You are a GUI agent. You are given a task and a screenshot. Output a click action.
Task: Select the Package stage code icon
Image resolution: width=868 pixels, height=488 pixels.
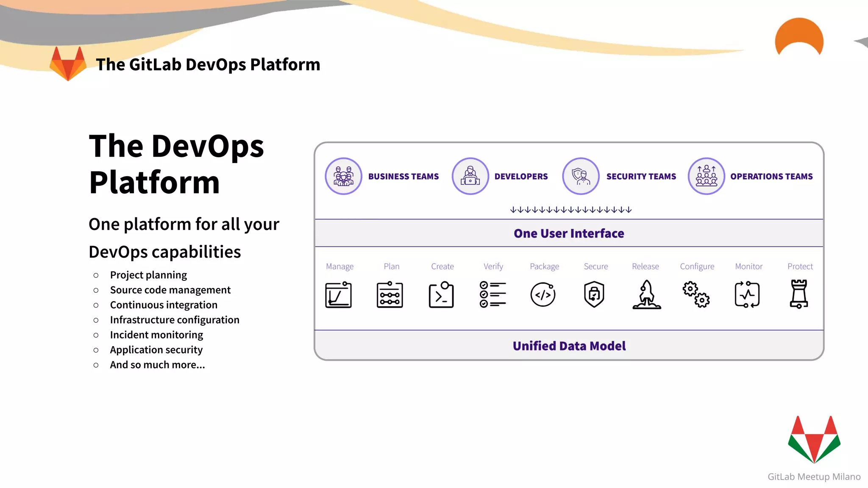click(x=543, y=294)
